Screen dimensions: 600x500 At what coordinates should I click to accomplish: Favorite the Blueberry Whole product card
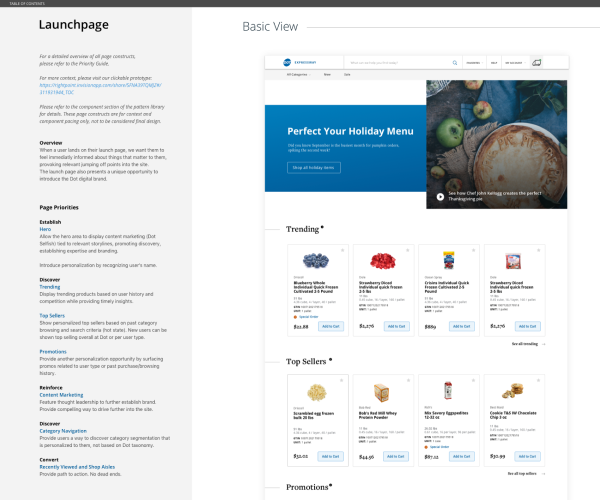(x=342, y=250)
